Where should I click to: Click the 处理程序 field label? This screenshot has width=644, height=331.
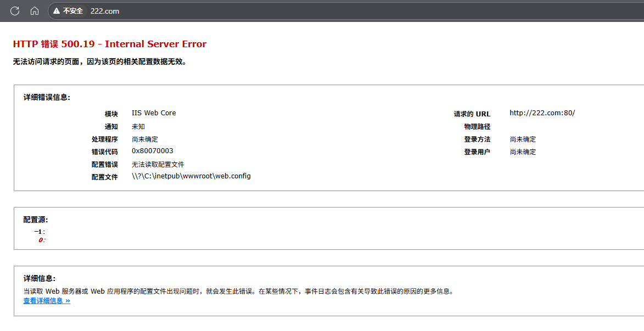104,139
